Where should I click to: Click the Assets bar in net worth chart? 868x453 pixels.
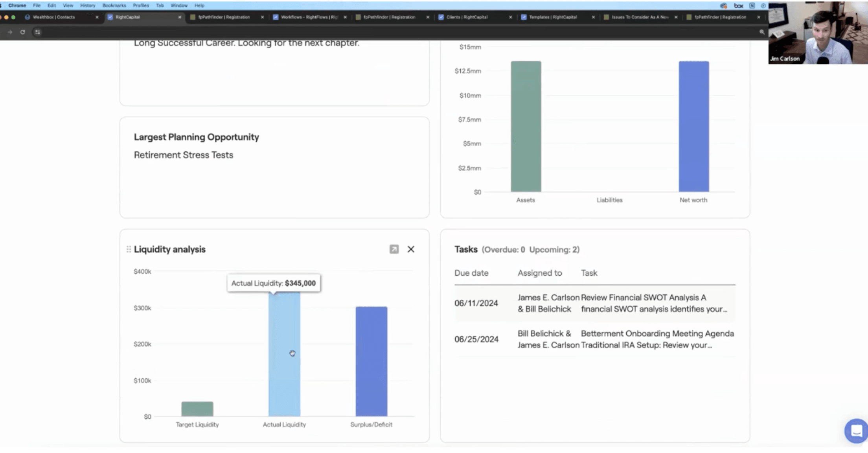(x=526, y=127)
